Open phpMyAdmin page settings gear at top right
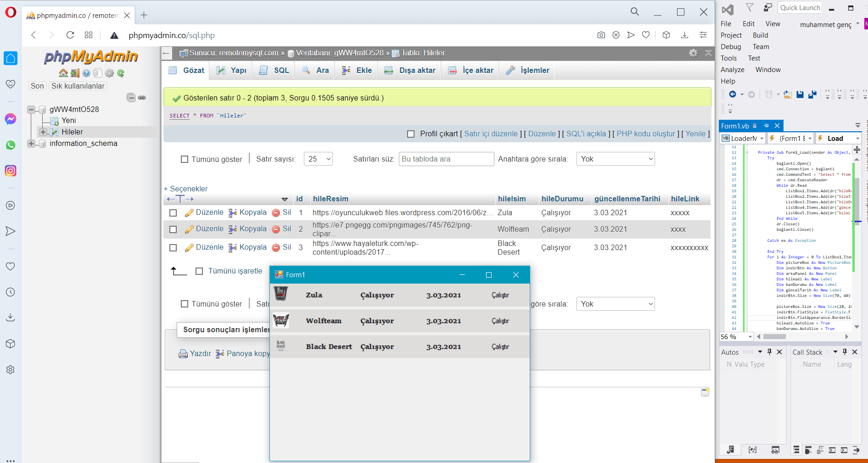This screenshot has width=868, height=463. pos(694,53)
